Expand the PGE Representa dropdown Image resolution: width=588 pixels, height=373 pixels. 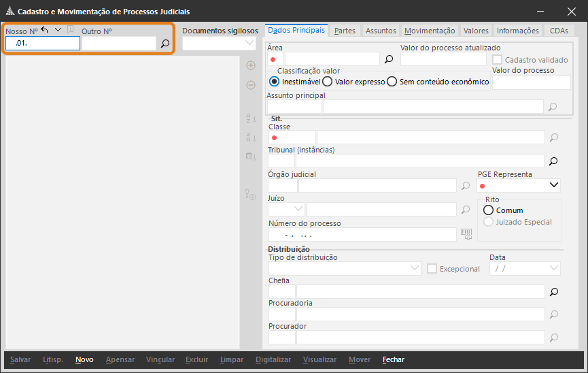[x=553, y=185]
